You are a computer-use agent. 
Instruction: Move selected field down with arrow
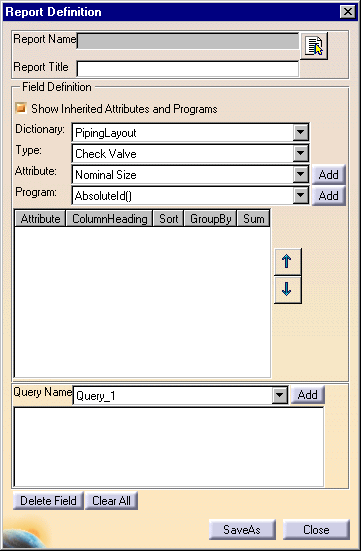[x=287, y=290]
